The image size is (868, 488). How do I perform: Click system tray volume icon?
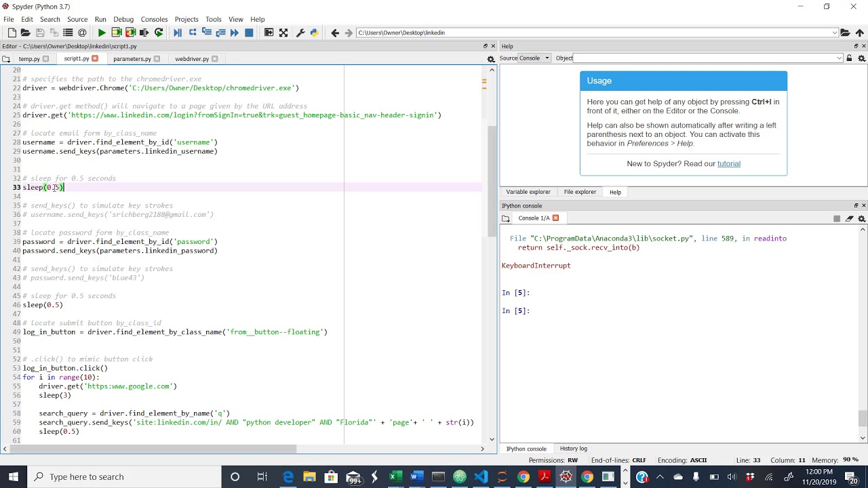coord(732,477)
